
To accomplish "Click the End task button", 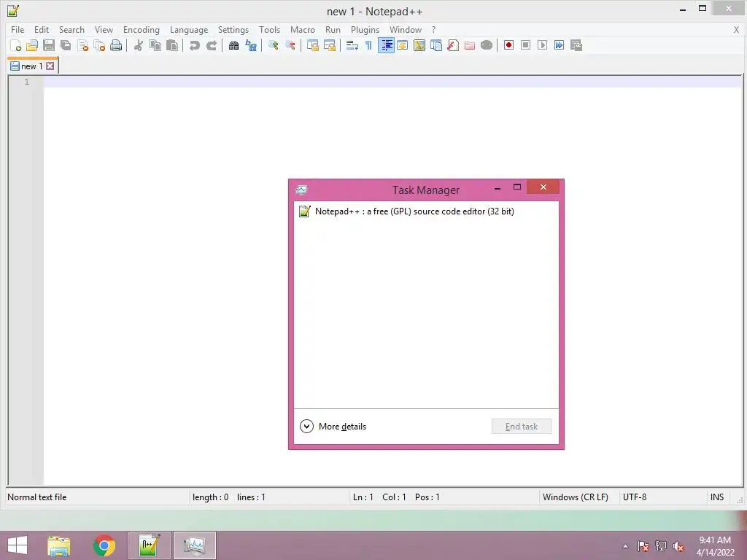I will click(x=522, y=426).
